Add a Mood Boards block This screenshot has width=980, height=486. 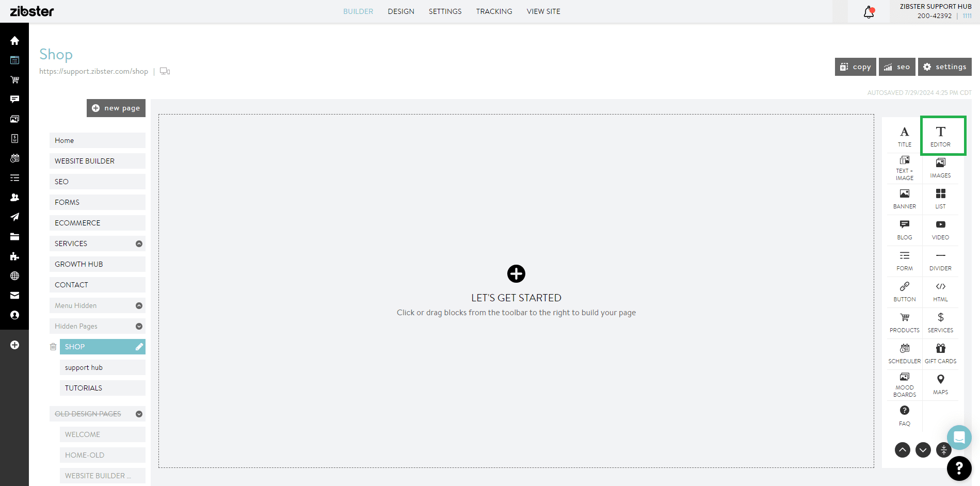(904, 385)
